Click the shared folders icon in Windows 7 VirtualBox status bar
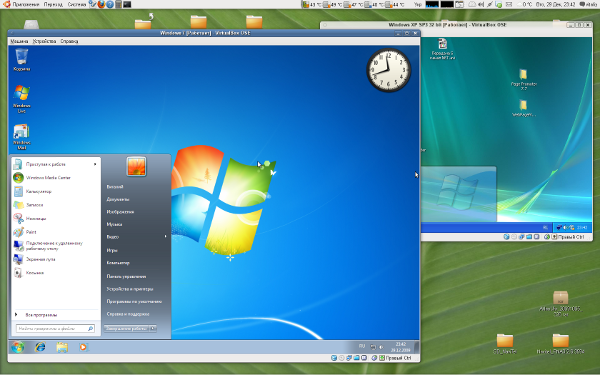Image resolution: width=600 pixels, height=375 pixels. 356,358
